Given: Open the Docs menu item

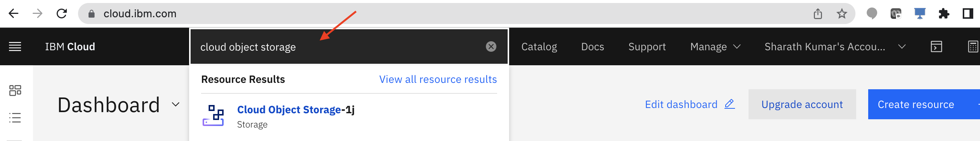Looking at the screenshot, I should coord(592,47).
